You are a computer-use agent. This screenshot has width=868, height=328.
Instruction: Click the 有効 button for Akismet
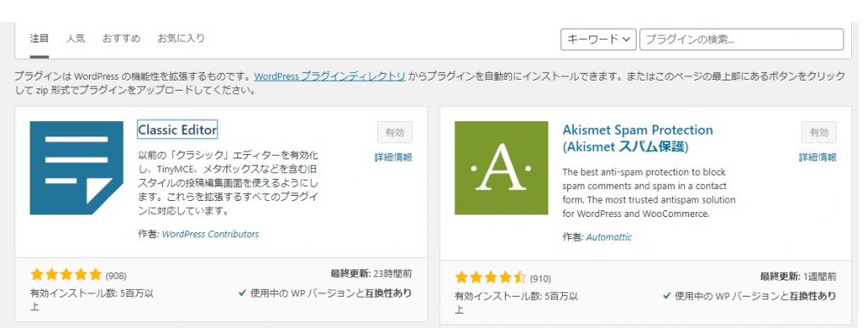tap(819, 132)
